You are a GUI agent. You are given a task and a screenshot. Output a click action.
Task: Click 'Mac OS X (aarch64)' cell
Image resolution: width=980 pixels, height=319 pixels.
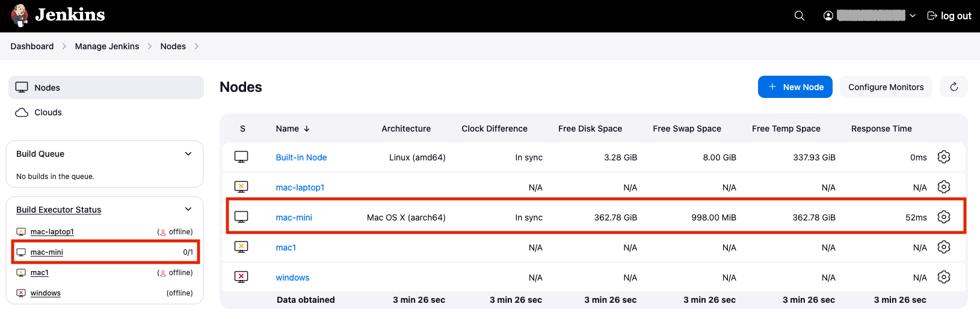(406, 217)
